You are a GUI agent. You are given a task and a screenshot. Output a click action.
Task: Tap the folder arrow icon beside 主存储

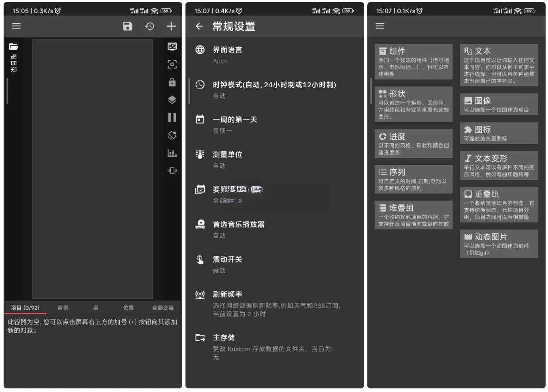(200, 338)
